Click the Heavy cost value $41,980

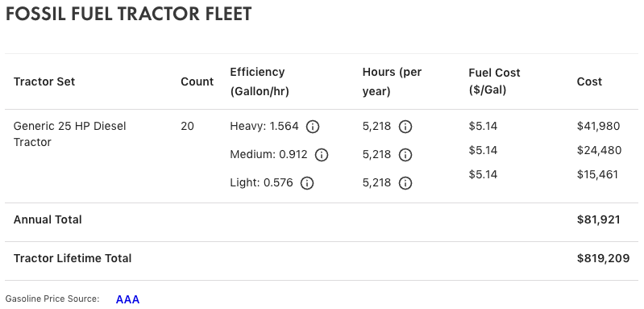coord(598,126)
